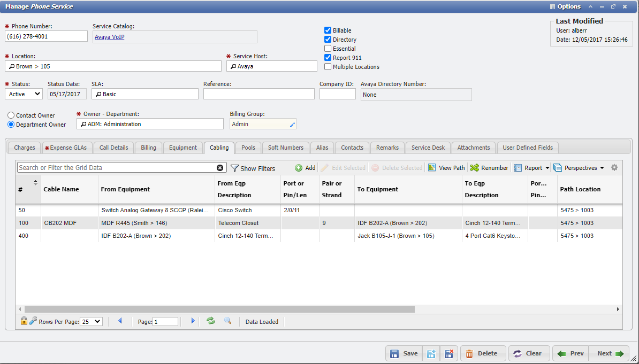639x364 pixels.
Task: Open the Service Desk tab
Action: 428,148
